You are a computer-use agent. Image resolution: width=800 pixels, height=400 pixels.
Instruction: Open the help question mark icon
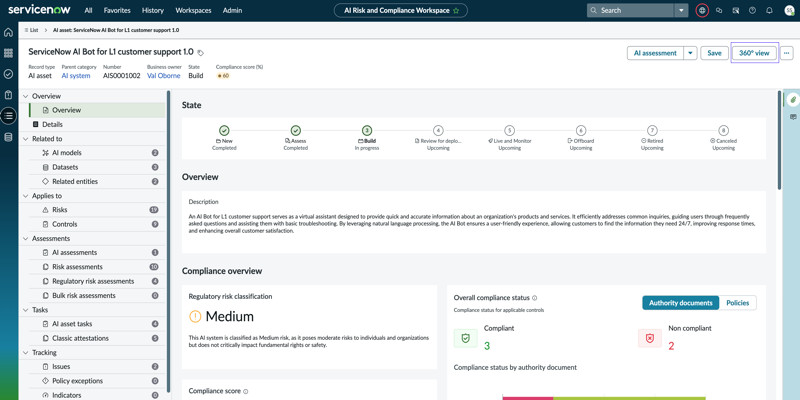click(752, 10)
